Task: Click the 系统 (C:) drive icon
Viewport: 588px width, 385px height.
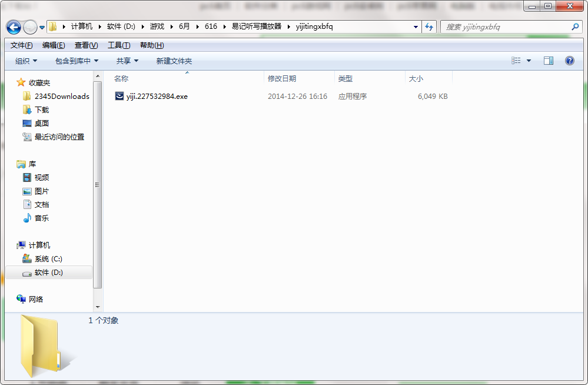Action: pos(27,258)
